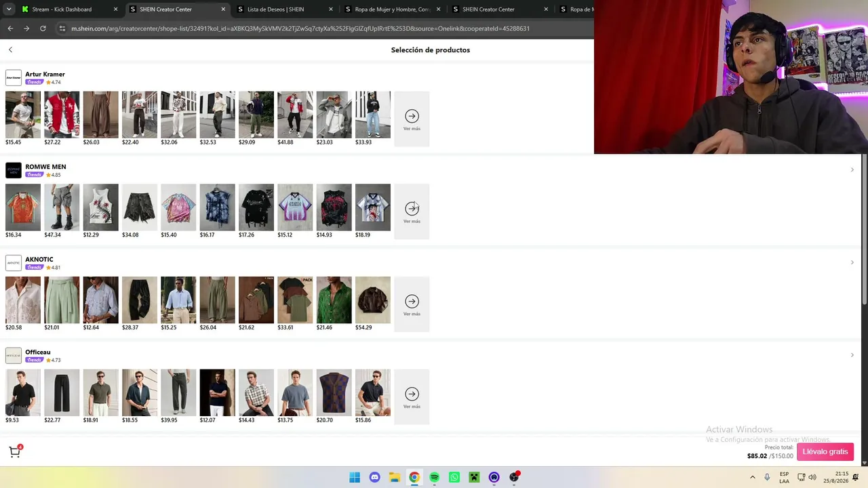Expand the AKNOTIC store with its chevron

point(852,262)
